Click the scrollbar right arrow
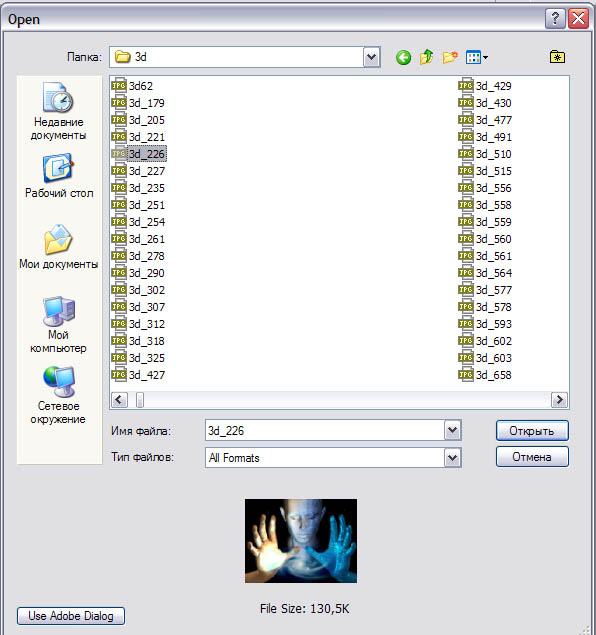The width and height of the screenshot is (596, 635). tap(559, 400)
